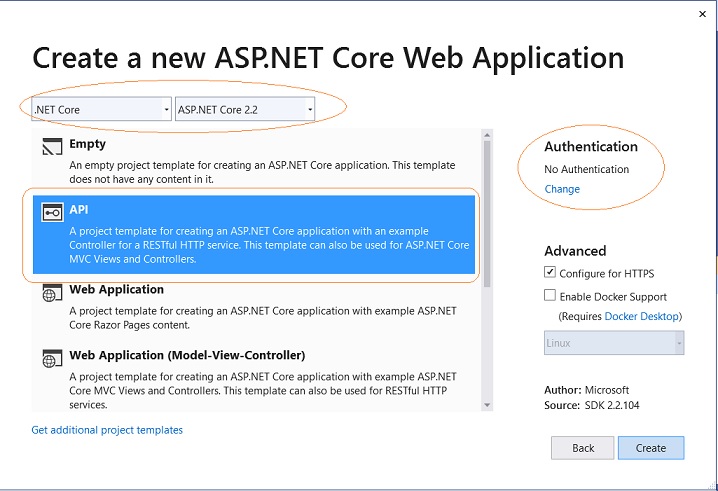This screenshot has height=491, width=718.
Task: Select the Web Application template title
Action: [116, 289]
